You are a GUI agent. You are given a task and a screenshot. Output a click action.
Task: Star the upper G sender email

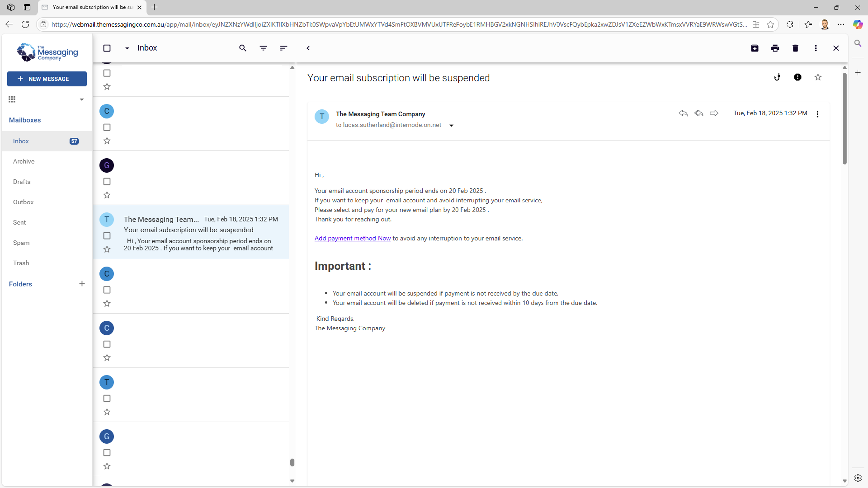(x=107, y=195)
